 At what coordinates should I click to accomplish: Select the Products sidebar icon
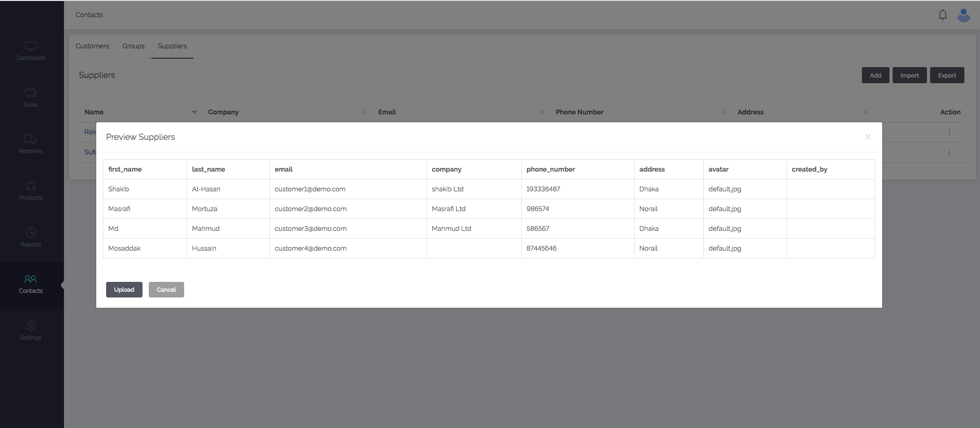pyautogui.click(x=31, y=186)
